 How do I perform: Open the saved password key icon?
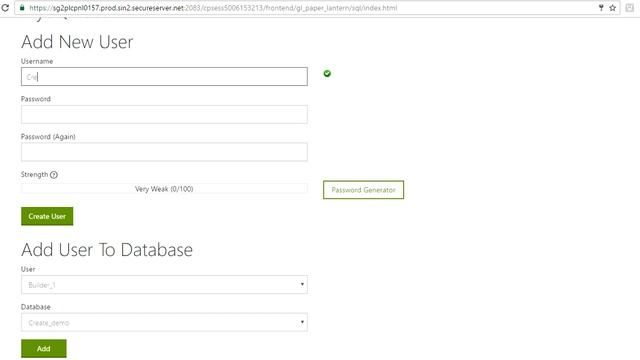point(601,7)
